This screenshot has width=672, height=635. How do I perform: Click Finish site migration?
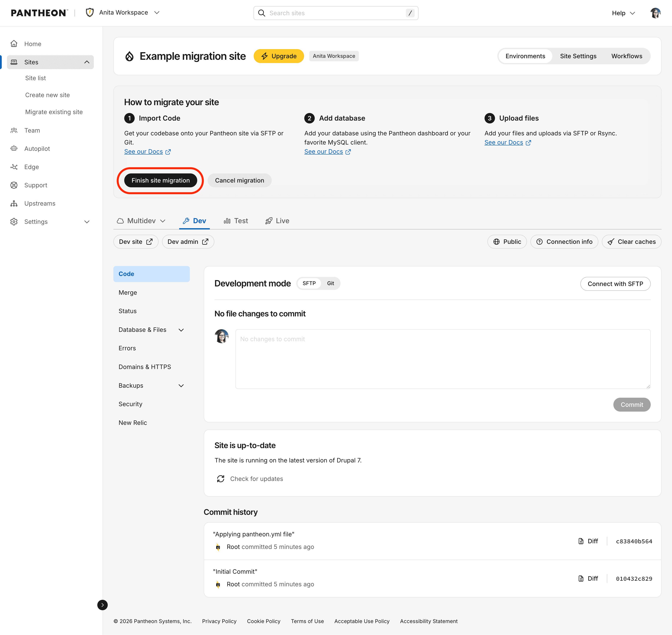[x=160, y=180]
